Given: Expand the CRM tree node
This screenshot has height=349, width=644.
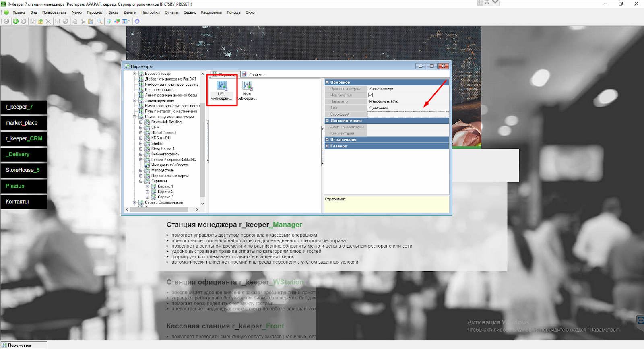Looking at the screenshot, I should tap(141, 127).
